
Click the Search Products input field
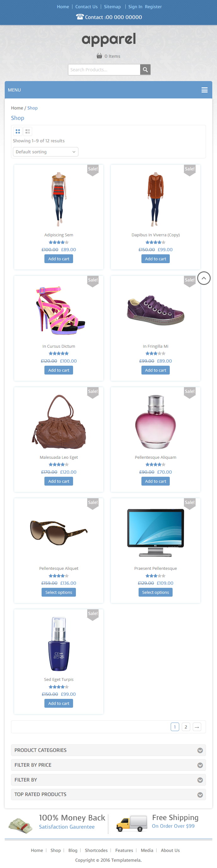pos(104,70)
